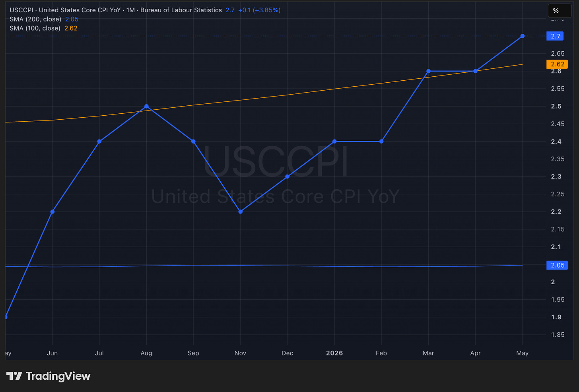579x392 pixels.
Task: Click the Apr data point at 2.6
Action: [x=475, y=71]
